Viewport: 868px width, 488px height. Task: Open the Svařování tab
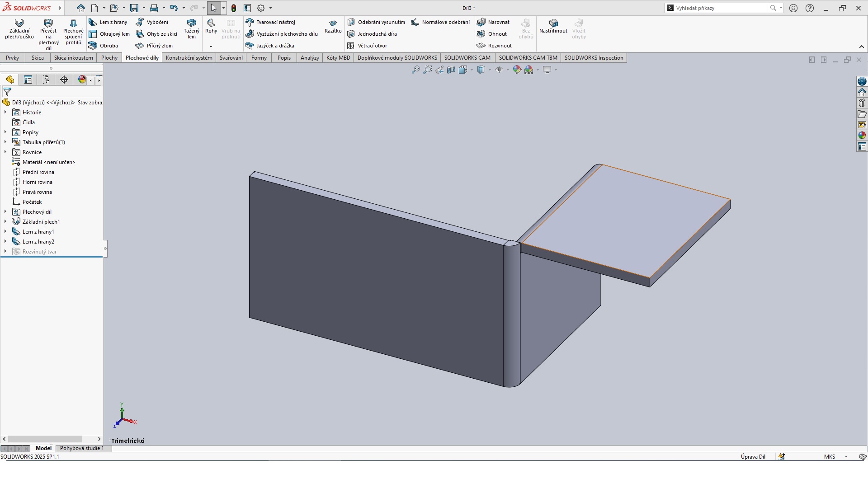(231, 58)
